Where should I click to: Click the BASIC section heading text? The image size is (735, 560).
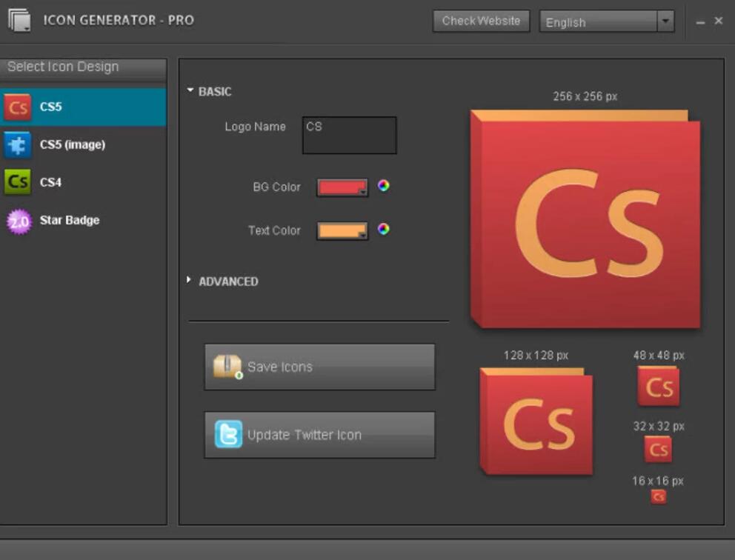[215, 91]
